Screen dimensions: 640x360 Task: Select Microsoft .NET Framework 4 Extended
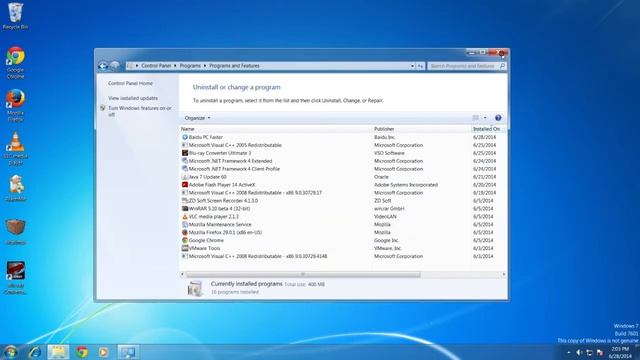coord(230,161)
